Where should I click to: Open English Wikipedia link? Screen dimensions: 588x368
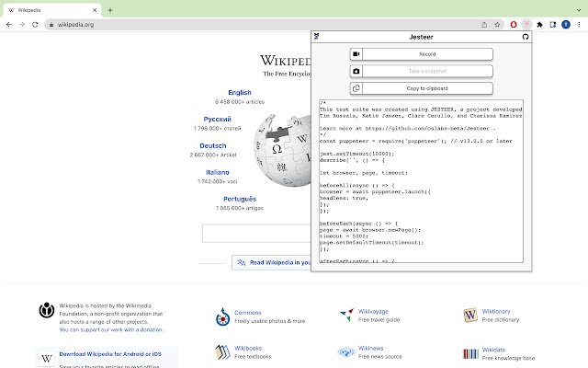240,92
